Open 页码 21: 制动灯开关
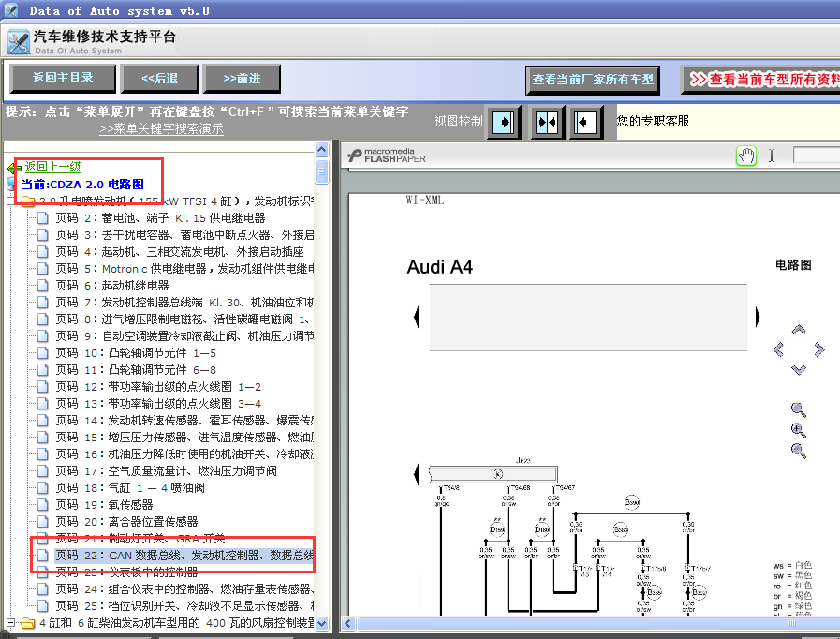 click(x=140, y=539)
